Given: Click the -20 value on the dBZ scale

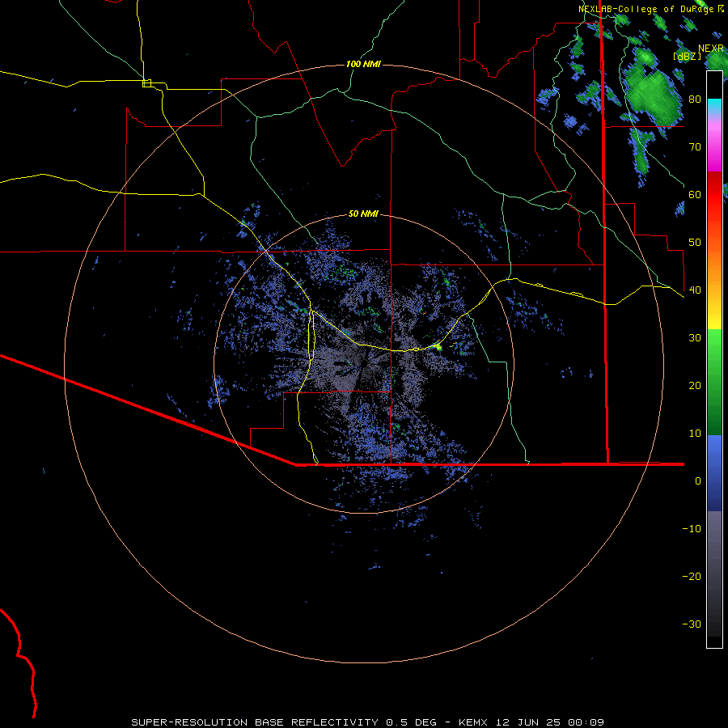Looking at the screenshot, I should click(692, 577).
